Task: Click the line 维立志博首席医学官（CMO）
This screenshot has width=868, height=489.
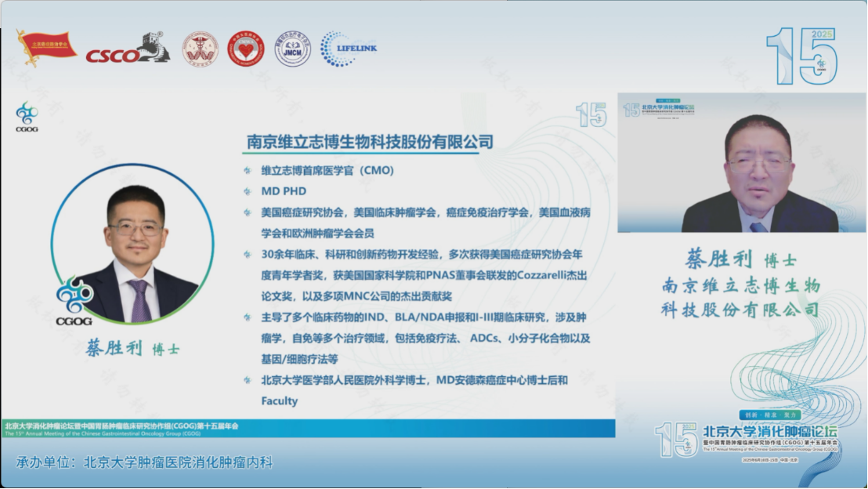Action: pos(327,171)
